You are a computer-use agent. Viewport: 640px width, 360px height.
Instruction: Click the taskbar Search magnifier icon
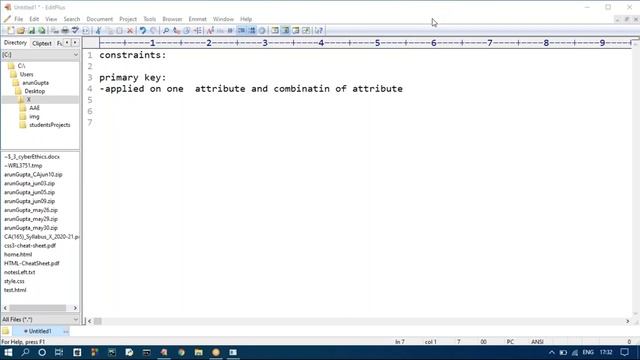tap(25, 352)
